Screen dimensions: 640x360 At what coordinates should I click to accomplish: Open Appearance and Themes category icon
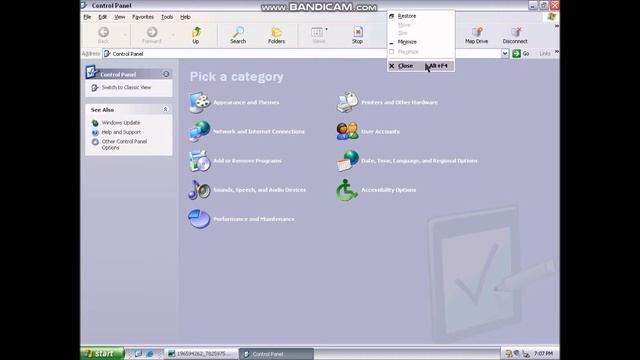[x=199, y=102]
